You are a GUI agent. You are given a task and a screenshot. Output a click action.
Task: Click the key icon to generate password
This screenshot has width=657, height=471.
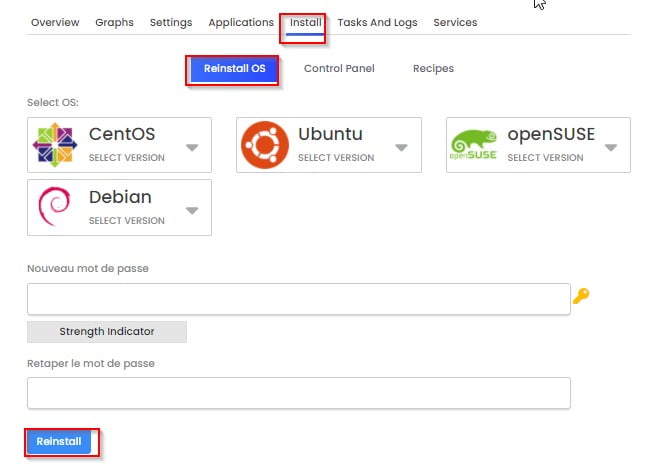(580, 296)
